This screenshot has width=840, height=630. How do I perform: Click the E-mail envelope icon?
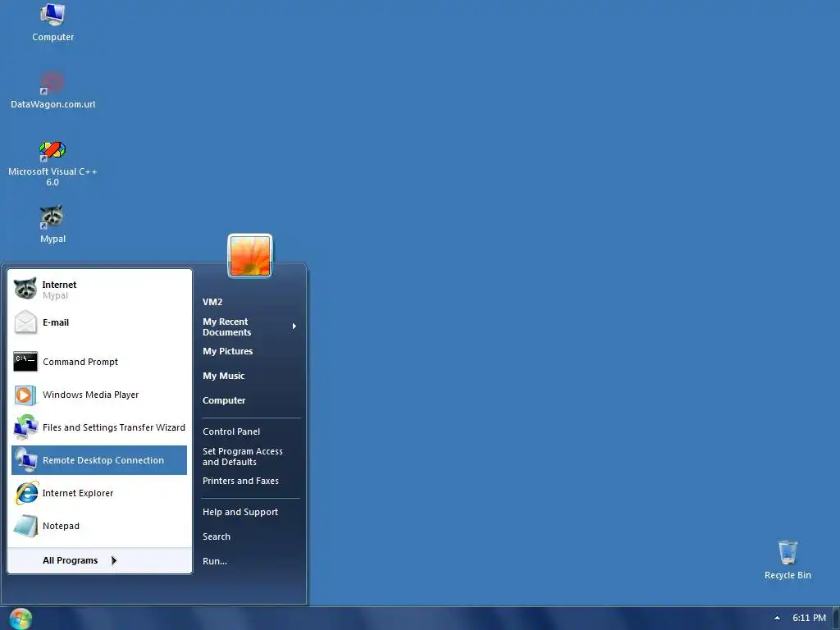pos(25,322)
